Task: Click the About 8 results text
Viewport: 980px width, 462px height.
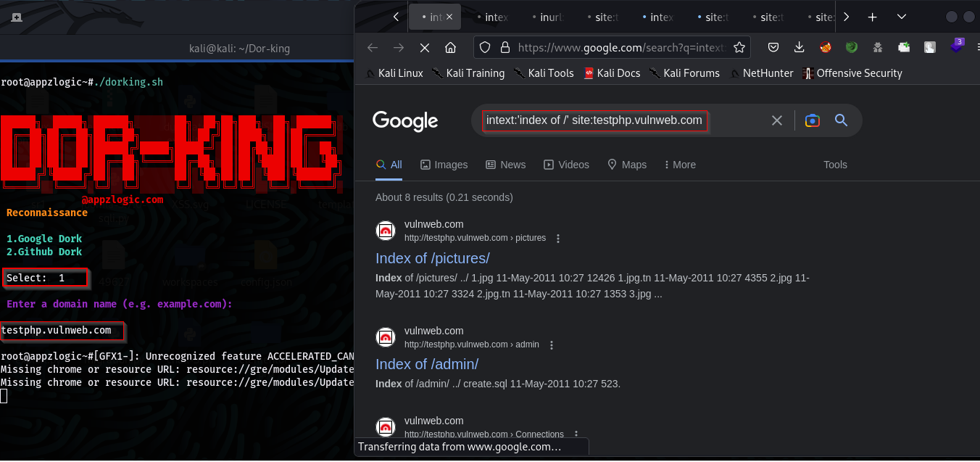Action: (x=444, y=197)
